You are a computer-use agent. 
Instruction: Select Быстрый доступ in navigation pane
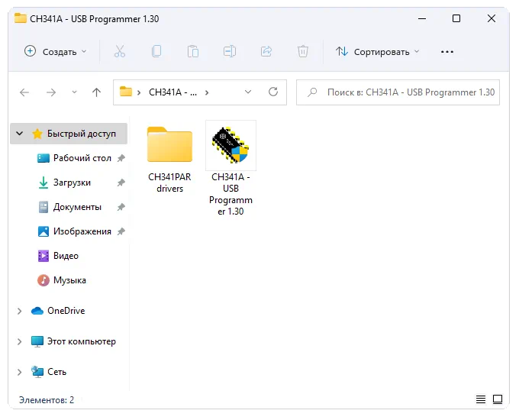tap(69, 134)
